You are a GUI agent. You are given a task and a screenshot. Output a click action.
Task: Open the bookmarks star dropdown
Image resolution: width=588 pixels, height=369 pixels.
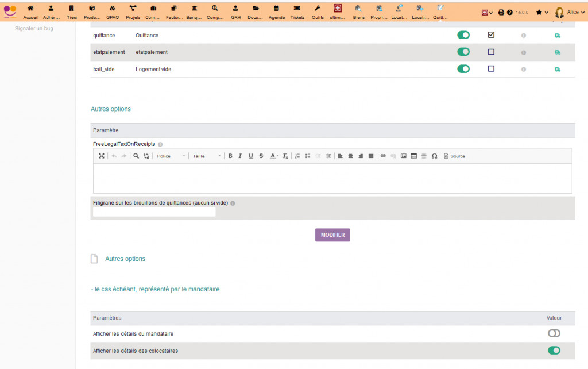(542, 13)
